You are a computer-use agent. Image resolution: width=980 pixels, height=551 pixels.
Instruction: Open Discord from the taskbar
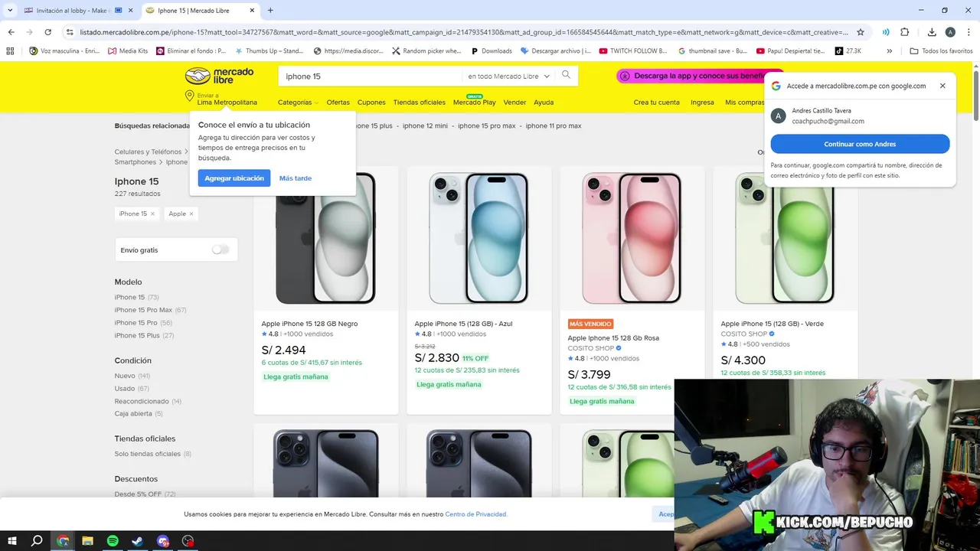tap(163, 541)
